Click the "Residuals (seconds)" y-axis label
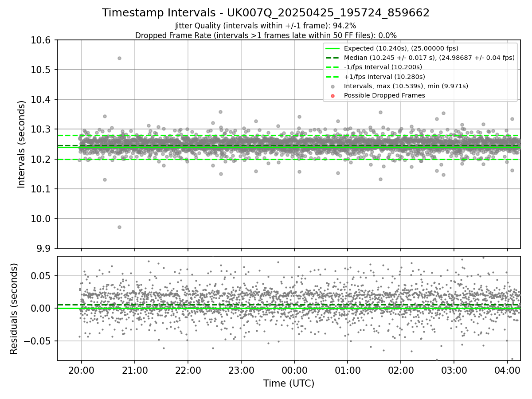The image size is (532, 399). 14,309
